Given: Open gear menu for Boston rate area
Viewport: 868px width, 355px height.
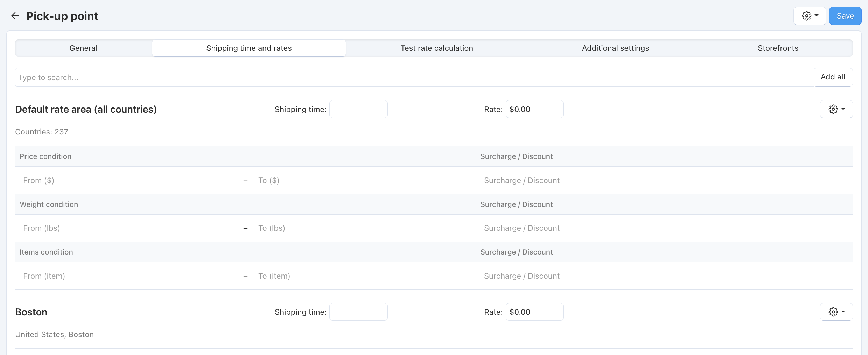Looking at the screenshot, I should coord(836,312).
